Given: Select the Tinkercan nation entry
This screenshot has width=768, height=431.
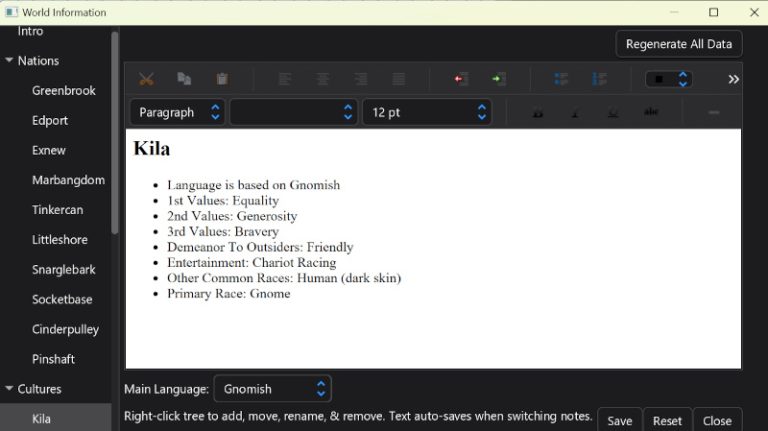Looking at the screenshot, I should pyautogui.click(x=57, y=210).
